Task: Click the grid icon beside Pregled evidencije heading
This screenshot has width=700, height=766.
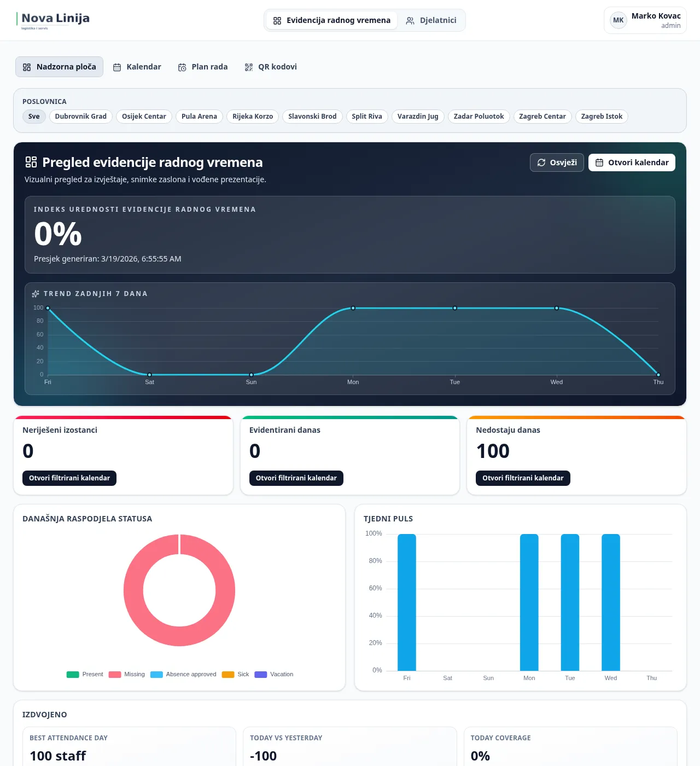Action: pos(31,162)
